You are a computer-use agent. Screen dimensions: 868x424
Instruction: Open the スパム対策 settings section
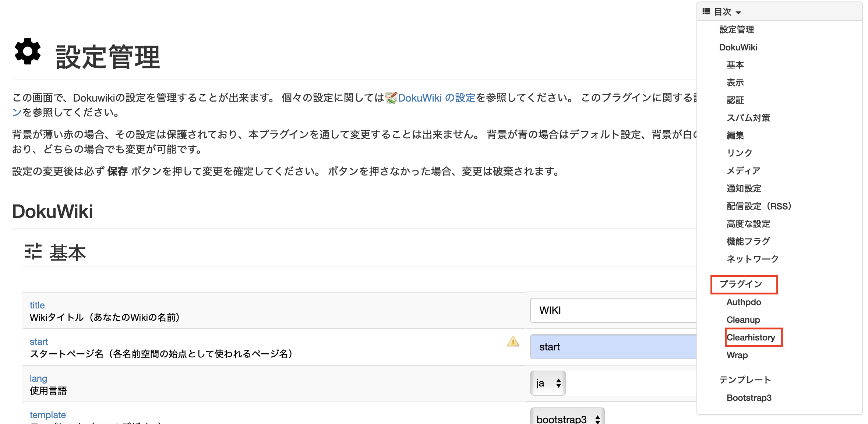749,117
